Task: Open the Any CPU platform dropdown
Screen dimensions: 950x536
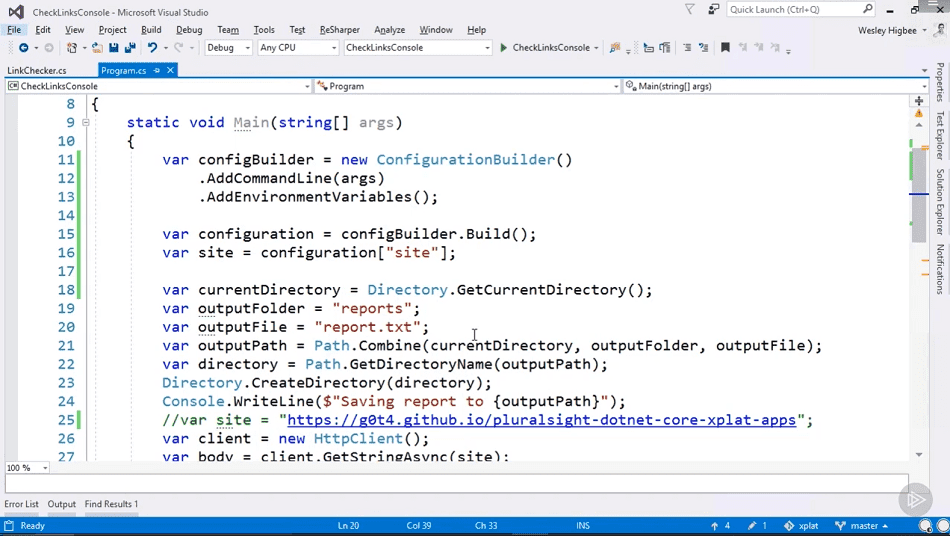Action: 297,48
